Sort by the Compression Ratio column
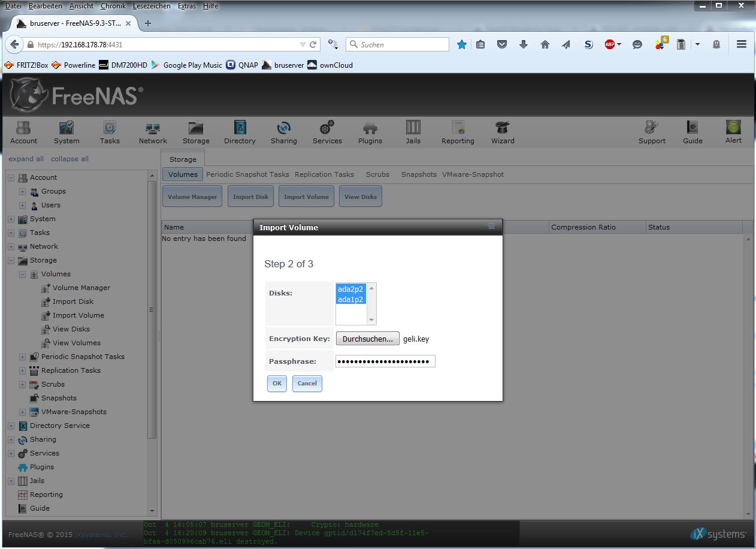The height and width of the screenshot is (549, 756). coord(597,227)
